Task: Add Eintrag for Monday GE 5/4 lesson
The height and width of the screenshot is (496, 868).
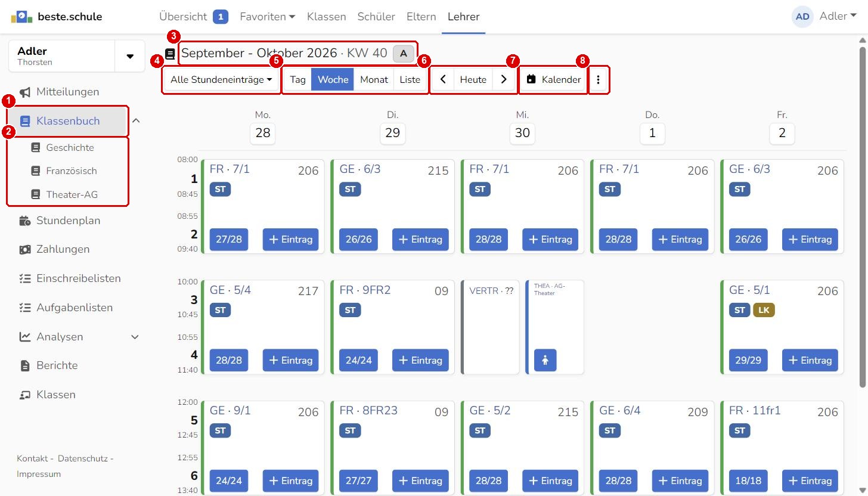Action: pos(291,360)
